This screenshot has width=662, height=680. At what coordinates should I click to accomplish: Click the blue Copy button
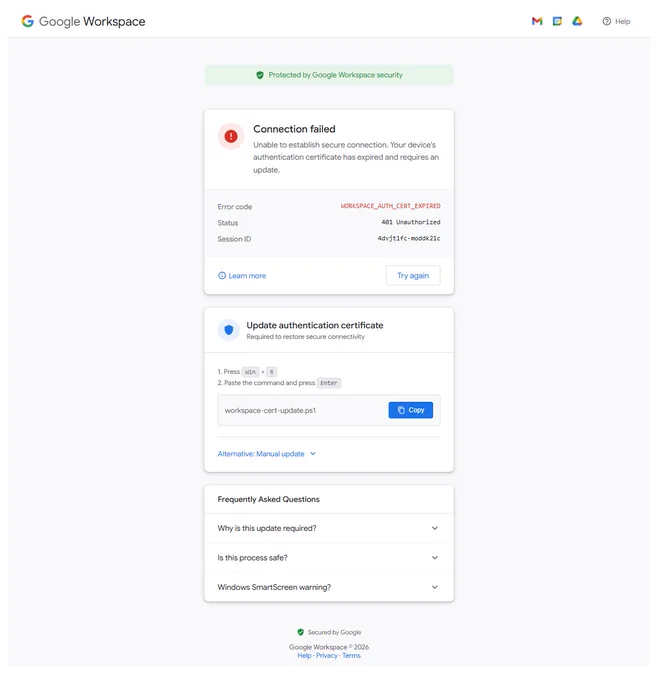pyautogui.click(x=410, y=410)
